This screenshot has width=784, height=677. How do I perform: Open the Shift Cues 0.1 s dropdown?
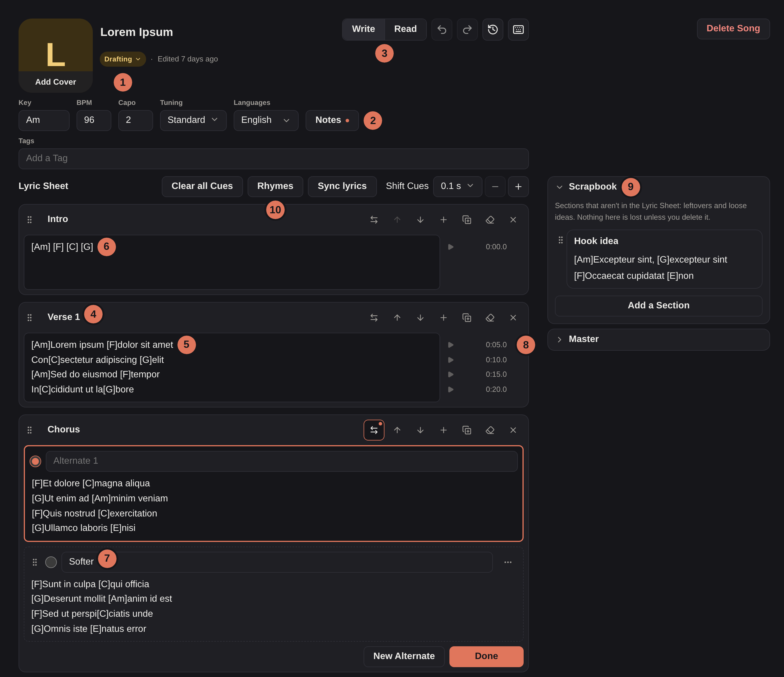(x=458, y=186)
